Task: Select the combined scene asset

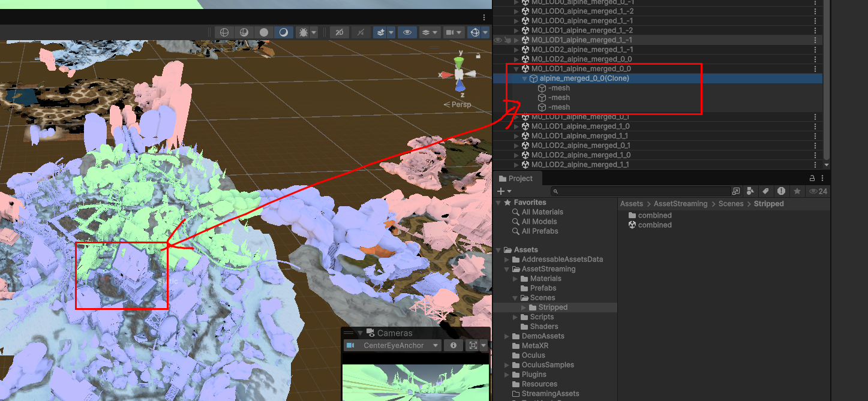Action: [650, 225]
